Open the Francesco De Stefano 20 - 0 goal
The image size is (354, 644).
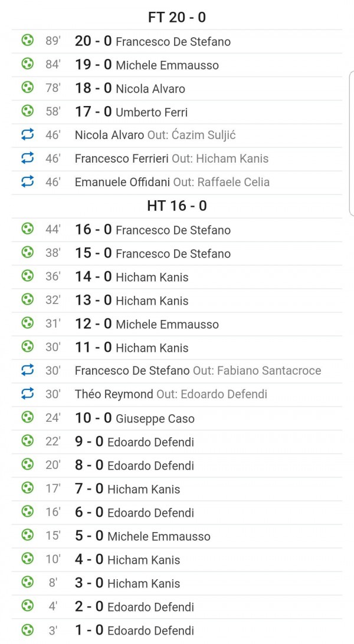152,41
